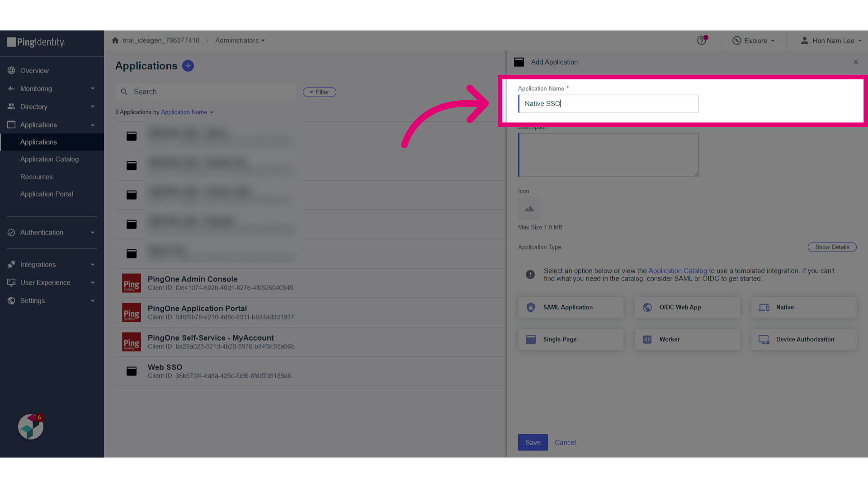Open the Web SSO application row
The image size is (868, 488).
pos(311,371)
